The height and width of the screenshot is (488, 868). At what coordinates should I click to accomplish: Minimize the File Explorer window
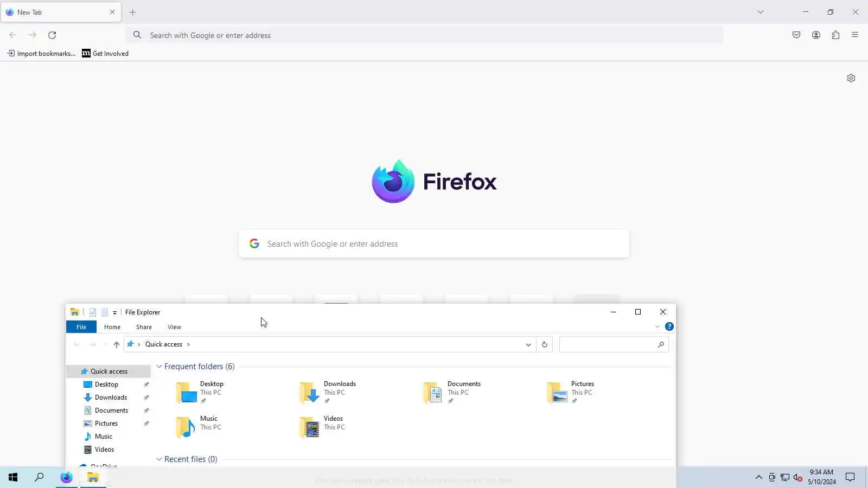(x=614, y=312)
